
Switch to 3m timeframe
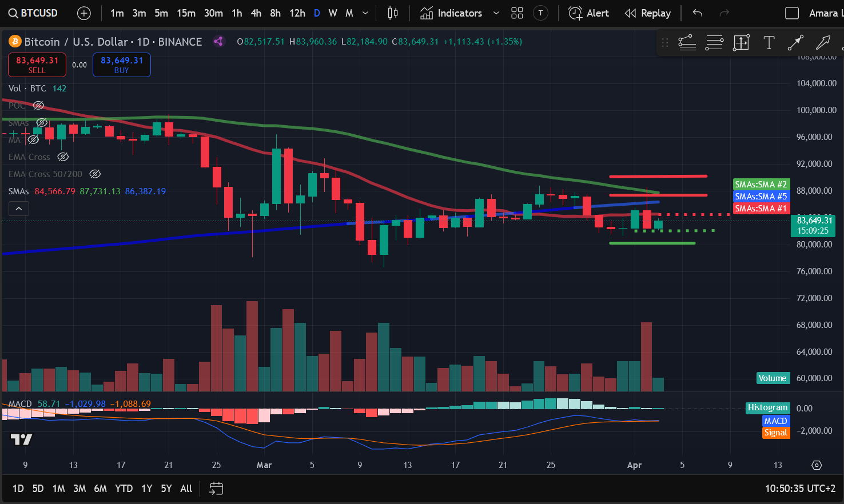click(x=139, y=13)
